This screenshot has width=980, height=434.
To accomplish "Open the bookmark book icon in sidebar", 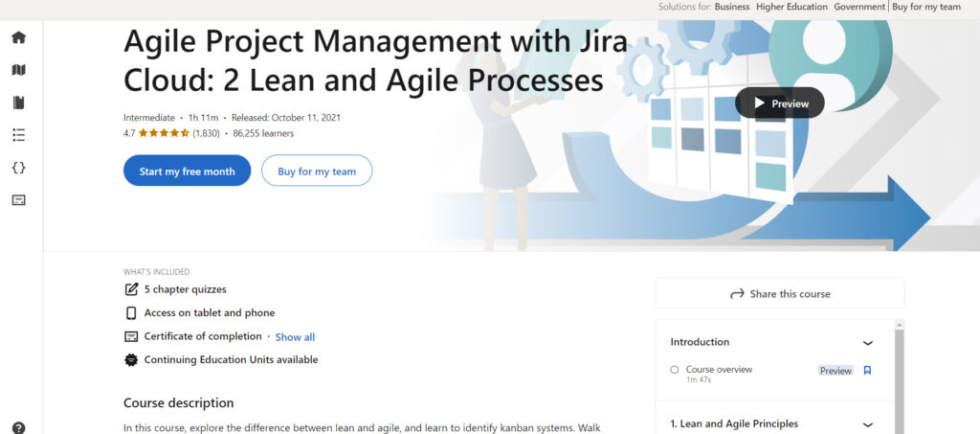I will (x=18, y=103).
